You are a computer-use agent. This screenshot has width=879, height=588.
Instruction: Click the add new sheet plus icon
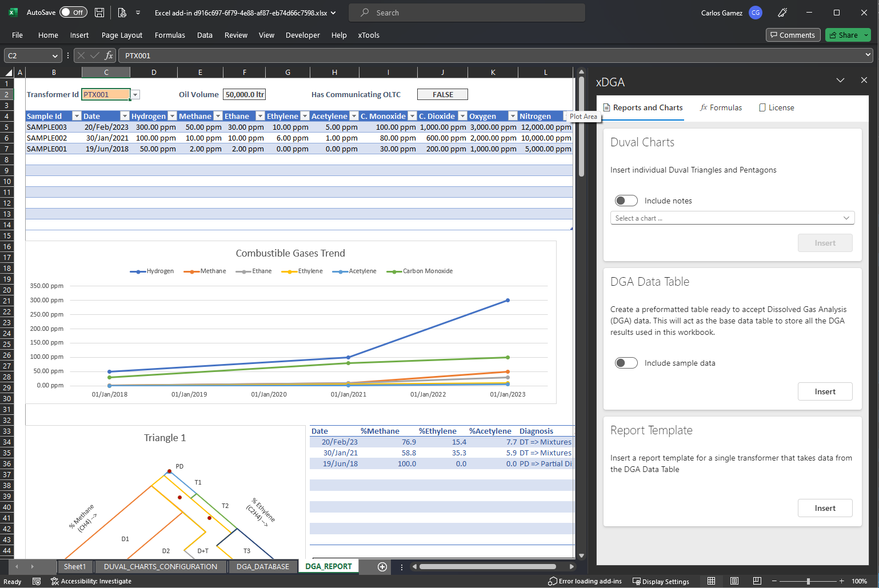(x=382, y=567)
